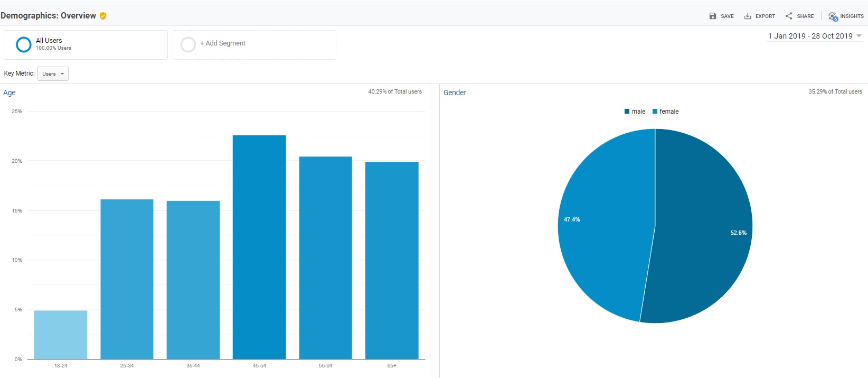Open the Key Metric Users dropdown
This screenshot has width=868, height=378.
(x=53, y=74)
